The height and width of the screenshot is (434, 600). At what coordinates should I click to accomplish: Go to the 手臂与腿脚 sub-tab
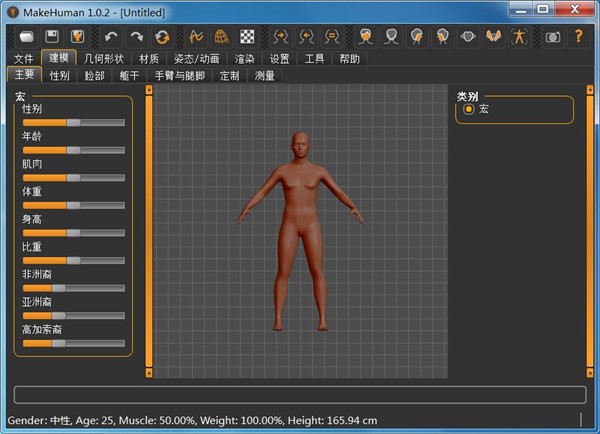(x=181, y=75)
